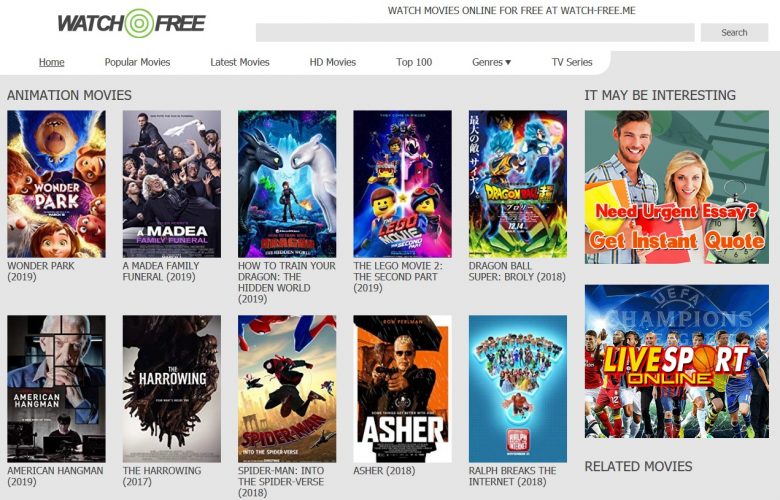The height and width of the screenshot is (500, 780).
Task: Click the Live Sport Online banner
Action: coord(677,361)
